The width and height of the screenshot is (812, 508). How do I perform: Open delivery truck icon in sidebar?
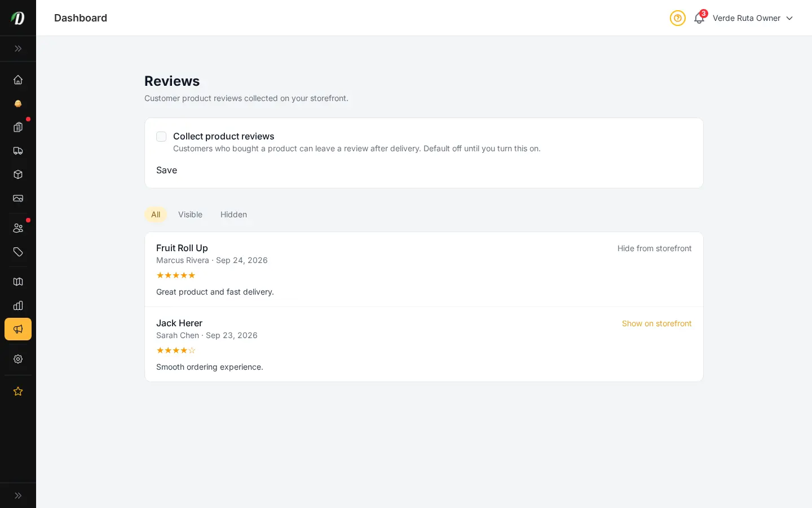pyautogui.click(x=18, y=151)
